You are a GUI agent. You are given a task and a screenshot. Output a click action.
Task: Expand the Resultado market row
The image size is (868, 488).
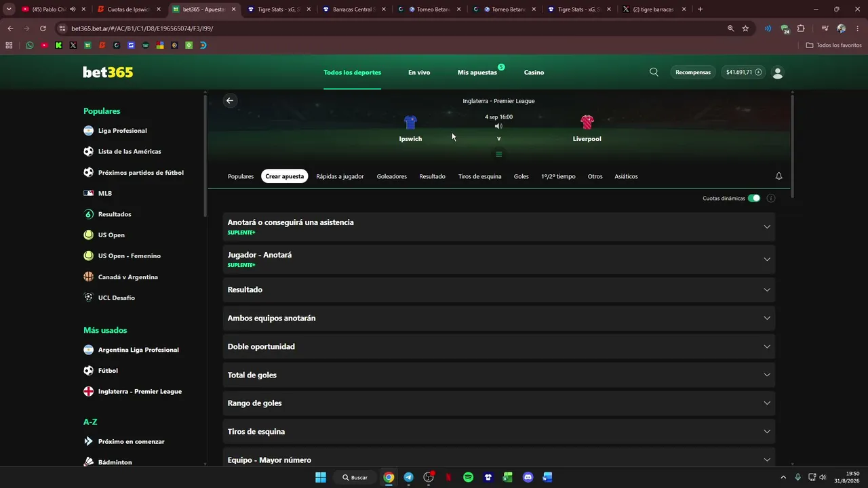click(x=498, y=289)
